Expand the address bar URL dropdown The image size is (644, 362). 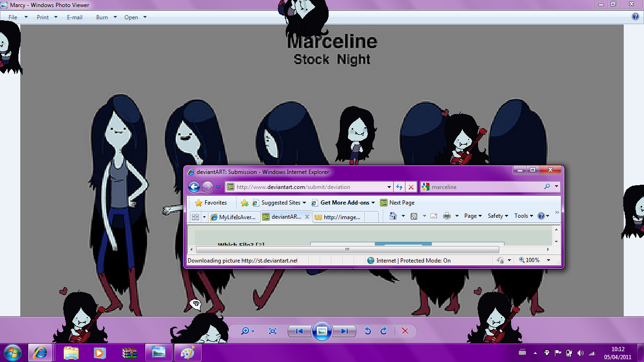[389, 187]
